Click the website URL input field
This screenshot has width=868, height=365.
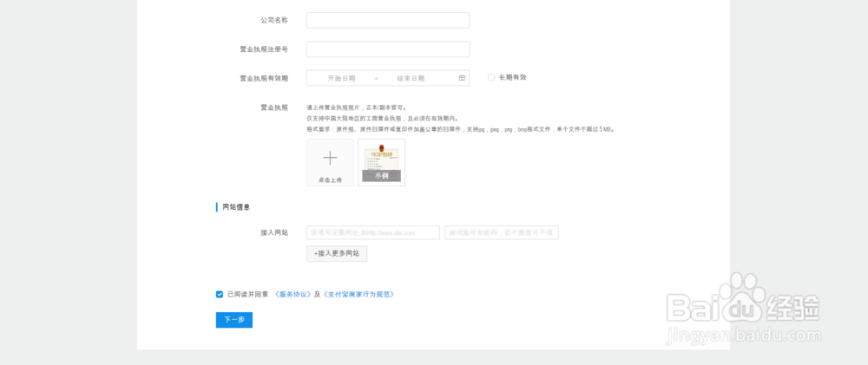(373, 233)
